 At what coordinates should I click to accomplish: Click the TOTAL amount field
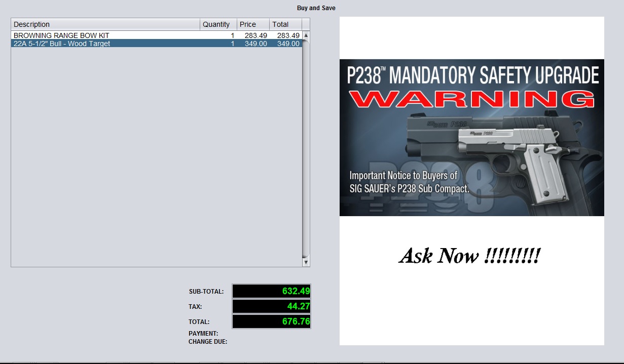pos(271,321)
